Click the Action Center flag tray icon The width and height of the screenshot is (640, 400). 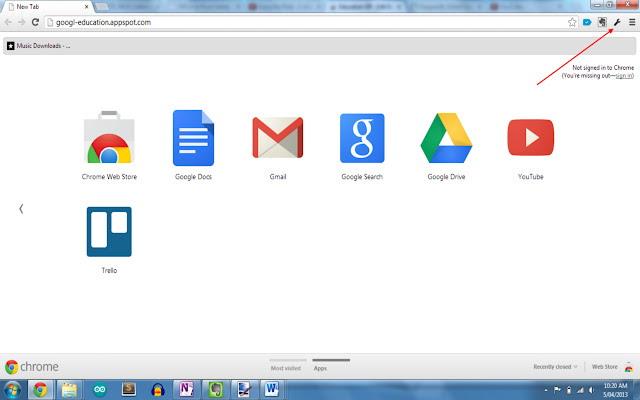pyautogui.click(x=557, y=390)
